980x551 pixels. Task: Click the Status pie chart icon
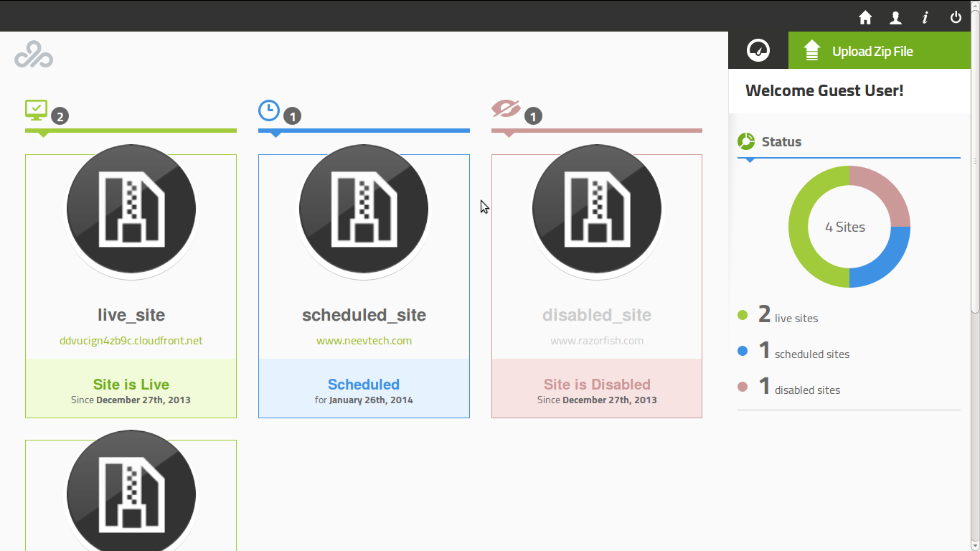tap(746, 141)
